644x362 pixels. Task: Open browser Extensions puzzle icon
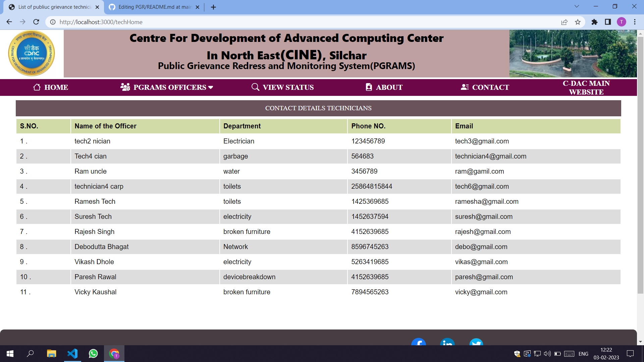pyautogui.click(x=594, y=22)
